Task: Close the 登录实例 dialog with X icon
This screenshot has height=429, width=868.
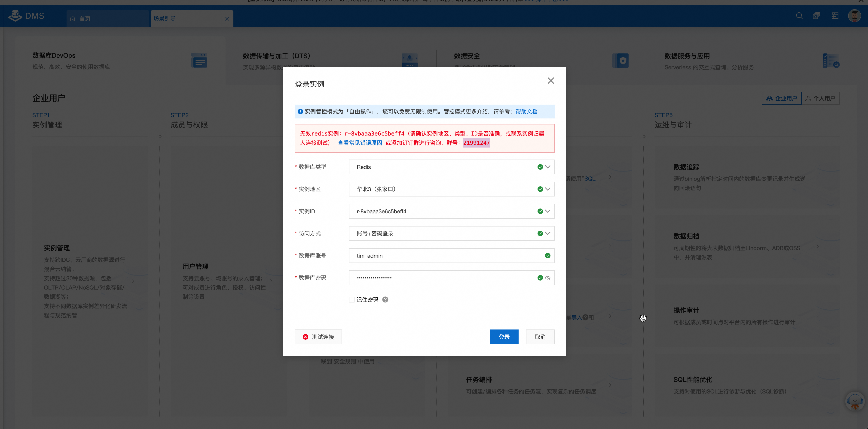Action: click(x=550, y=81)
